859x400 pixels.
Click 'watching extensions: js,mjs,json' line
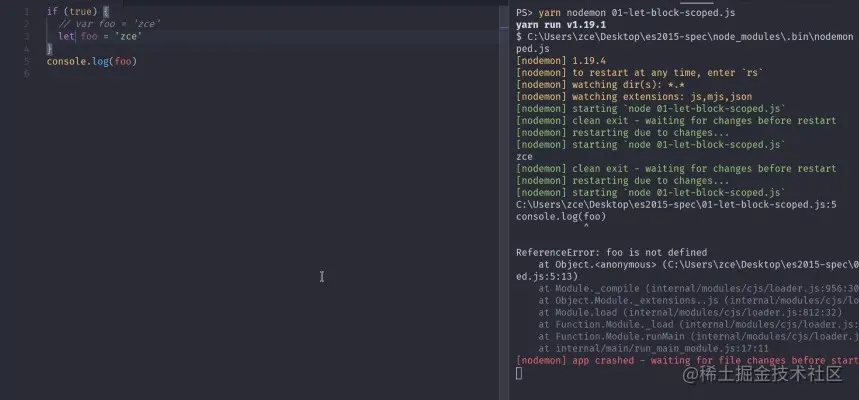(634, 97)
